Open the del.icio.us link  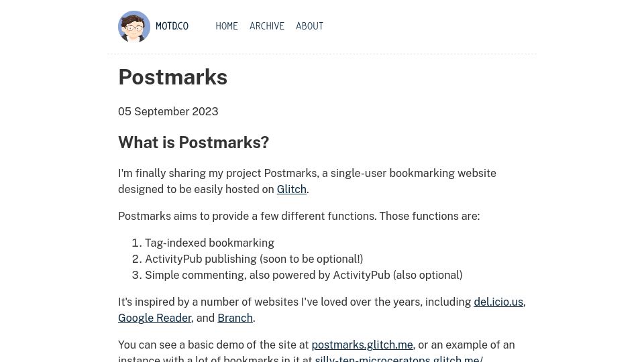498,302
